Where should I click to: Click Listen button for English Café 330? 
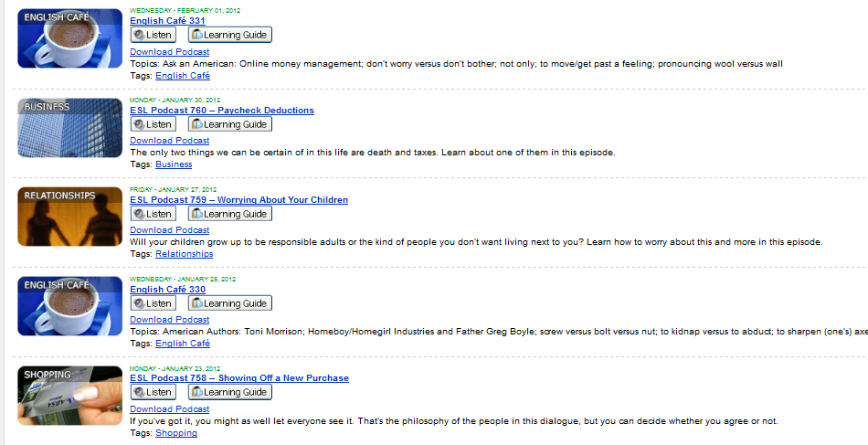pos(153,303)
